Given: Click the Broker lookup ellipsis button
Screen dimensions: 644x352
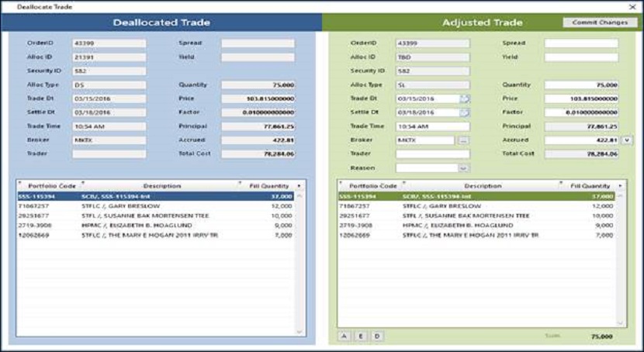Looking at the screenshot, I should (463, 140).
